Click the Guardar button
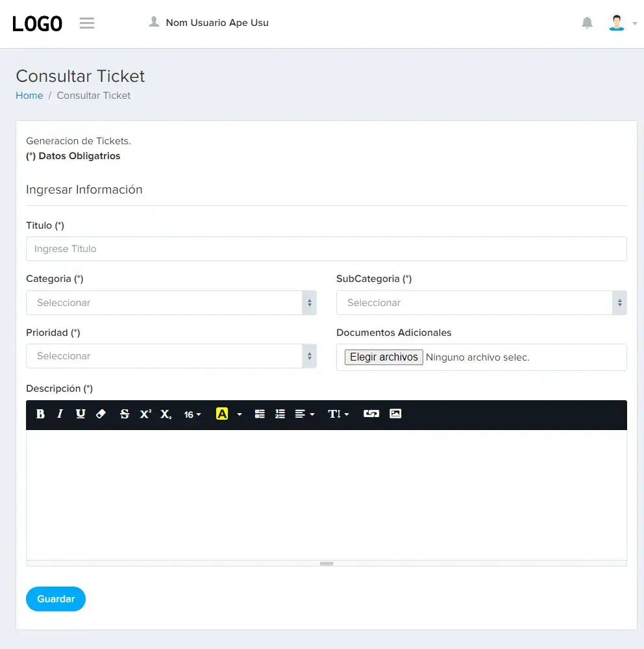 point(56,599)
